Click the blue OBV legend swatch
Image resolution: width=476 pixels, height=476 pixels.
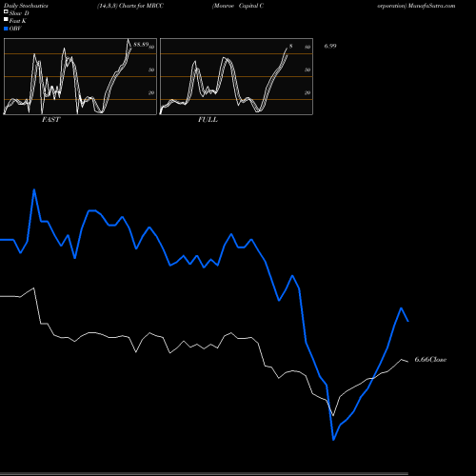click(x=6, y=29)
